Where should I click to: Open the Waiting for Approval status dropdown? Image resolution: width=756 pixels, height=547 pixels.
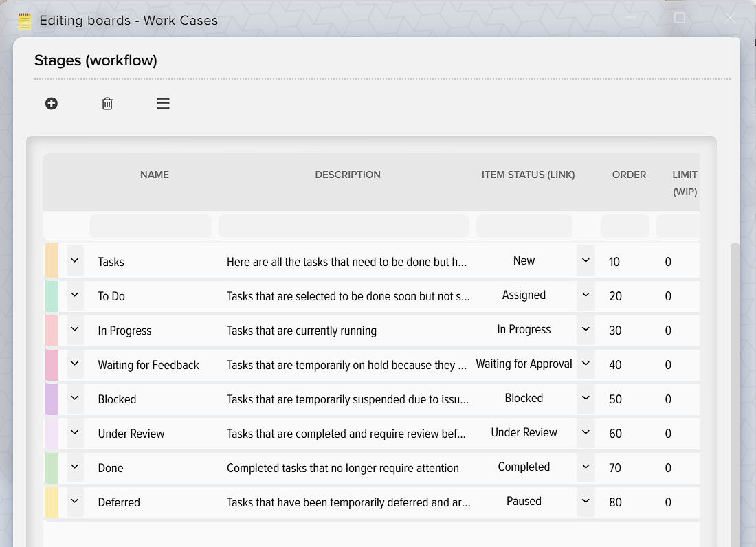pyautogui.click(x=586, y=364)
